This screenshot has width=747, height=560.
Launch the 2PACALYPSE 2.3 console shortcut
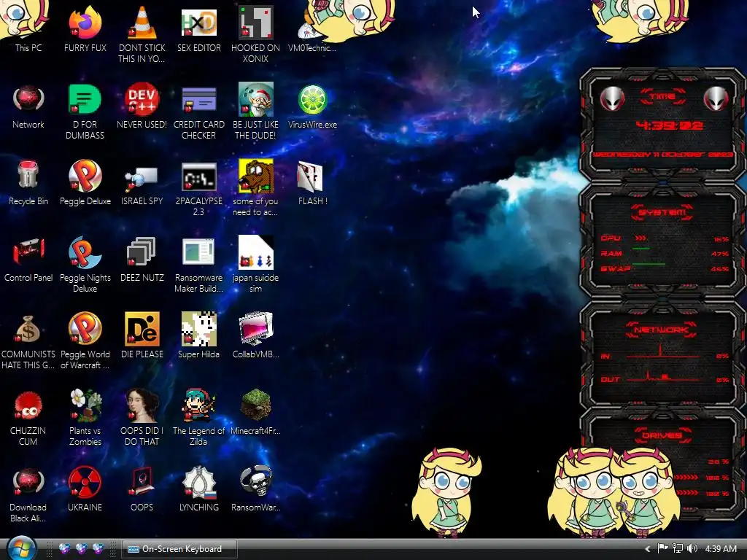coord(198,187)
